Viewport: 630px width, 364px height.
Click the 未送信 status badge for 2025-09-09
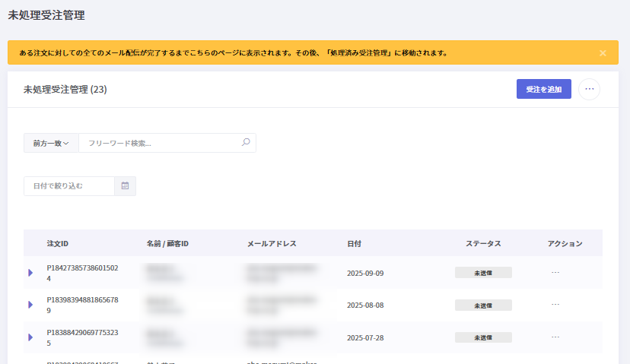[483, 272]
